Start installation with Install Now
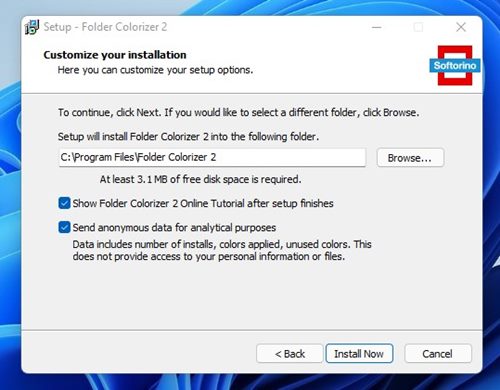Viewport: 500px width, 390px height. [x=359, y=354]
